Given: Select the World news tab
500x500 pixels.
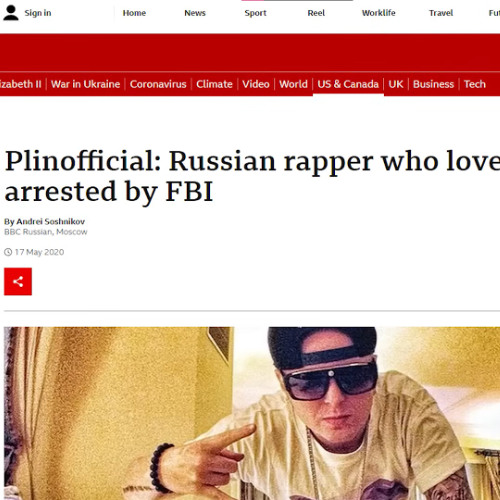Looking at the screenshot, I should click(293, 84).
